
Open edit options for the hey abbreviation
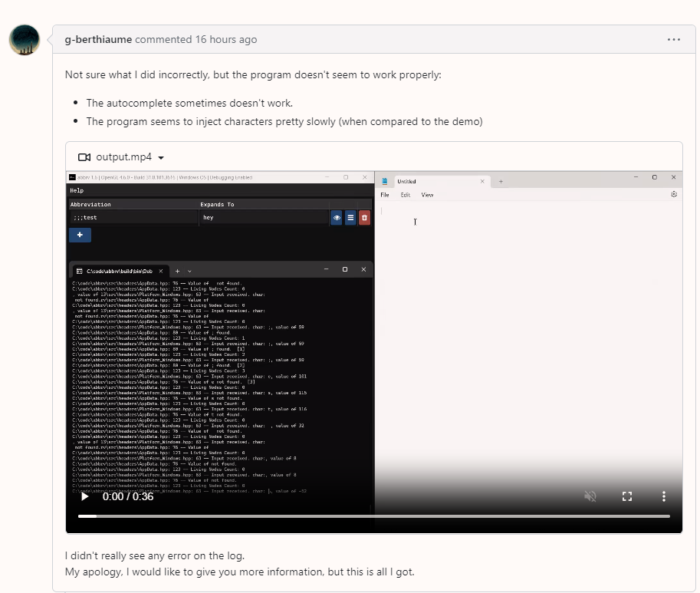[350, 218]
